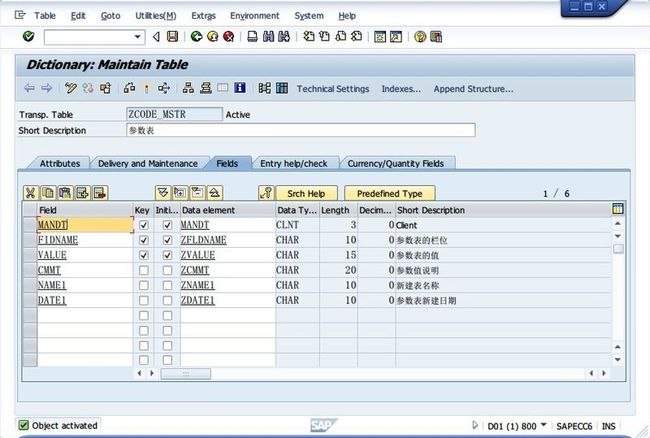Click the Predefined Type button
Image resolution: width=650 pixels, height=438 pixels.
coord(390,193)
